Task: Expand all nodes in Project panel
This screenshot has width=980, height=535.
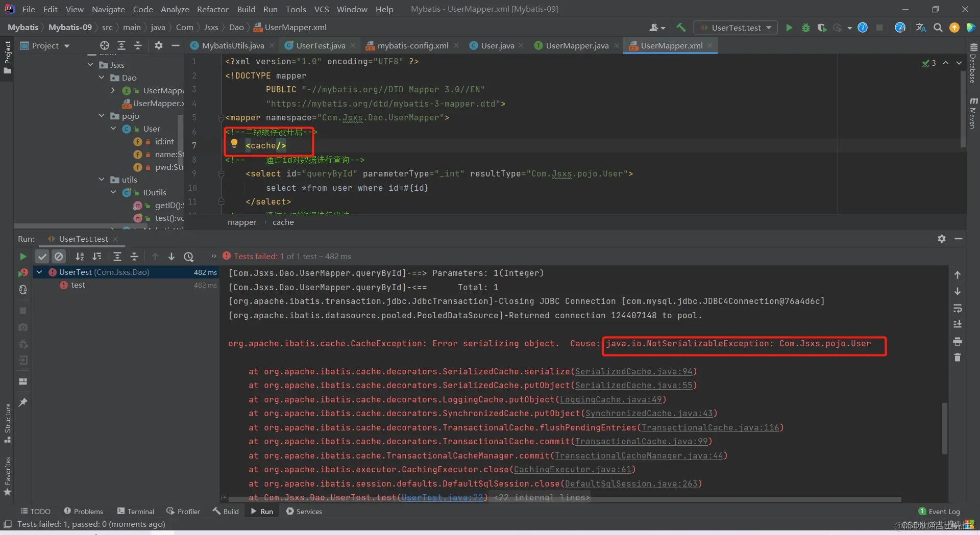Action: [x=121, y=45]
